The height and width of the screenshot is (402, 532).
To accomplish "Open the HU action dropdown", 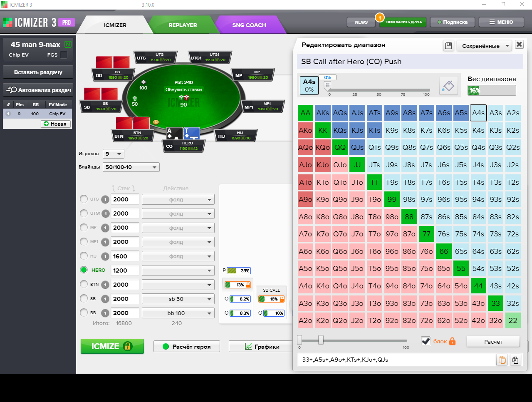I will [178, 256].
